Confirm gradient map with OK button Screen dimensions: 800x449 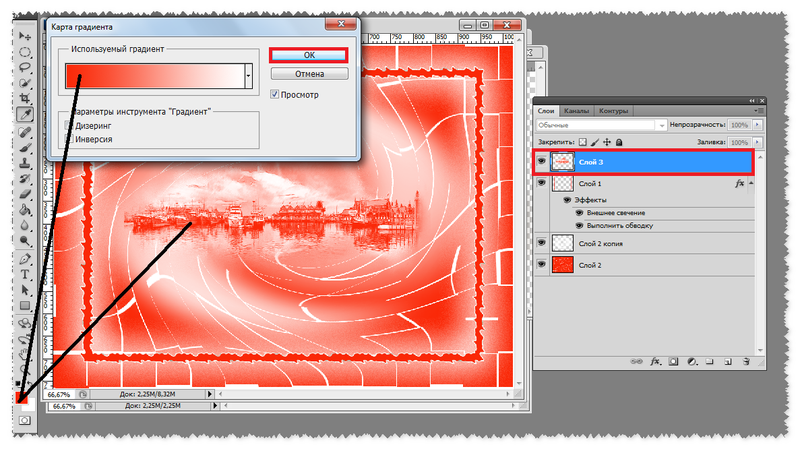point(309,55)
